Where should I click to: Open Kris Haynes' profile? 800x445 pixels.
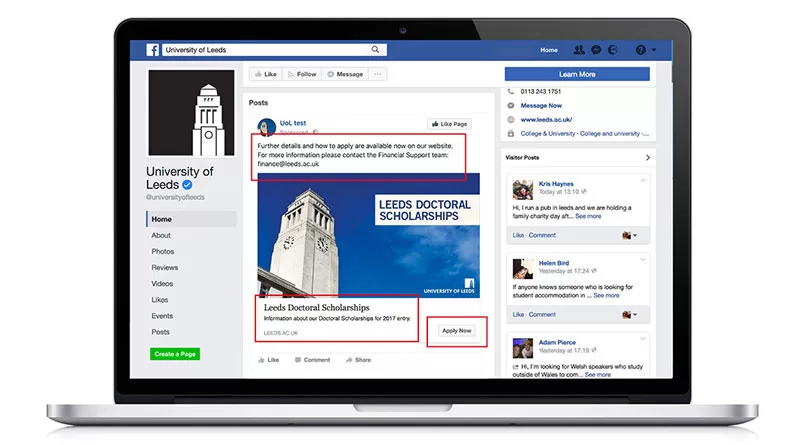pos(556,184)
